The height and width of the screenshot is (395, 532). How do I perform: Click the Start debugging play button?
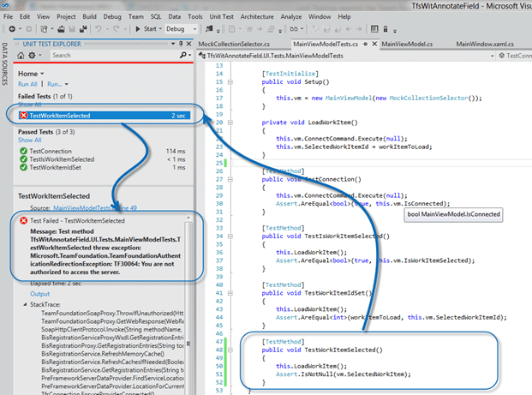pos(138,29)
